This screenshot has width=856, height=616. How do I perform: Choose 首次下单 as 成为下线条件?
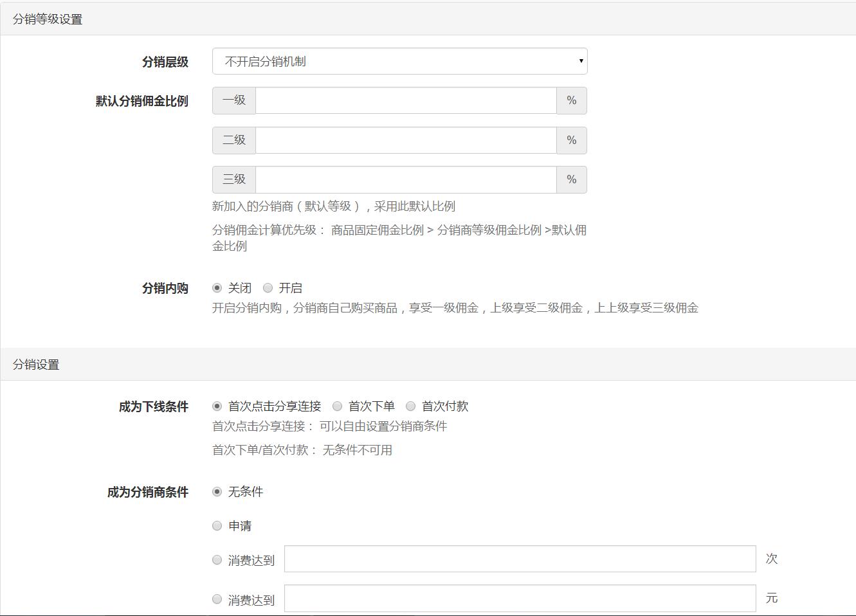(x=337, y=406)
